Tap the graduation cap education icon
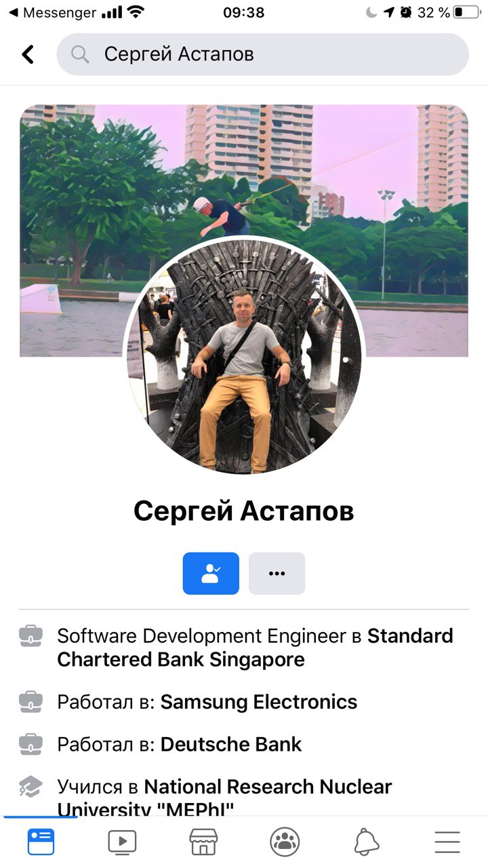The image size is (488, 868). click(30, 787)
